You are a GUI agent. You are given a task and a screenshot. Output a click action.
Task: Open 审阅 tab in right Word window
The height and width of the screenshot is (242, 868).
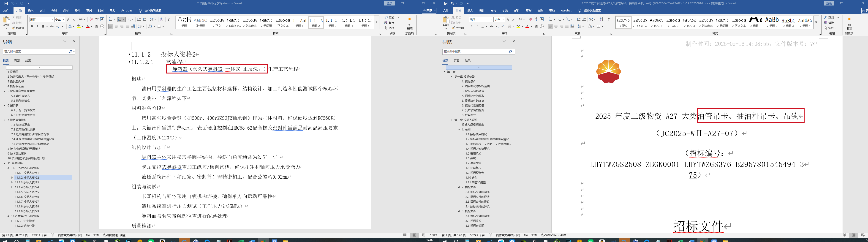(529, 11)
